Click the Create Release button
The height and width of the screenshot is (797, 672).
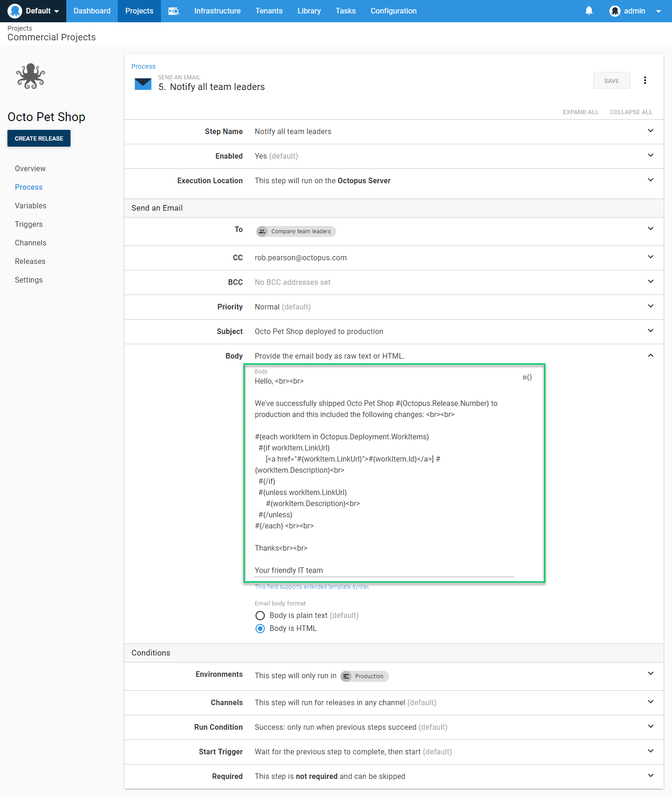(x=39, y=138)
